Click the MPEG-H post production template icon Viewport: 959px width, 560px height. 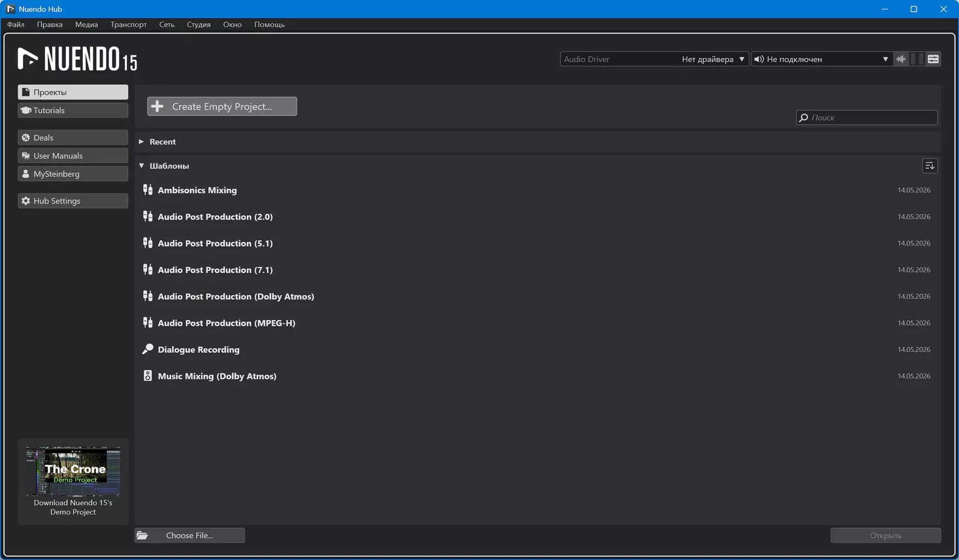pyautogui.click(x=148, y=323)
